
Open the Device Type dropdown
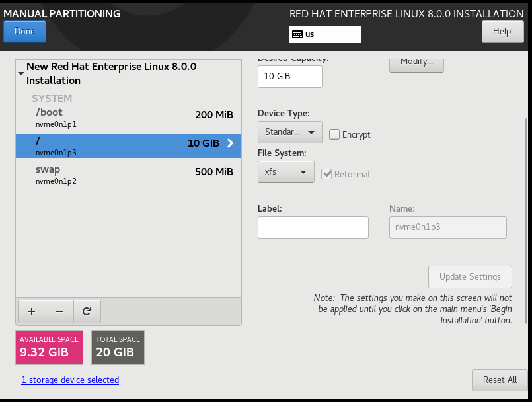coord(289,132)
